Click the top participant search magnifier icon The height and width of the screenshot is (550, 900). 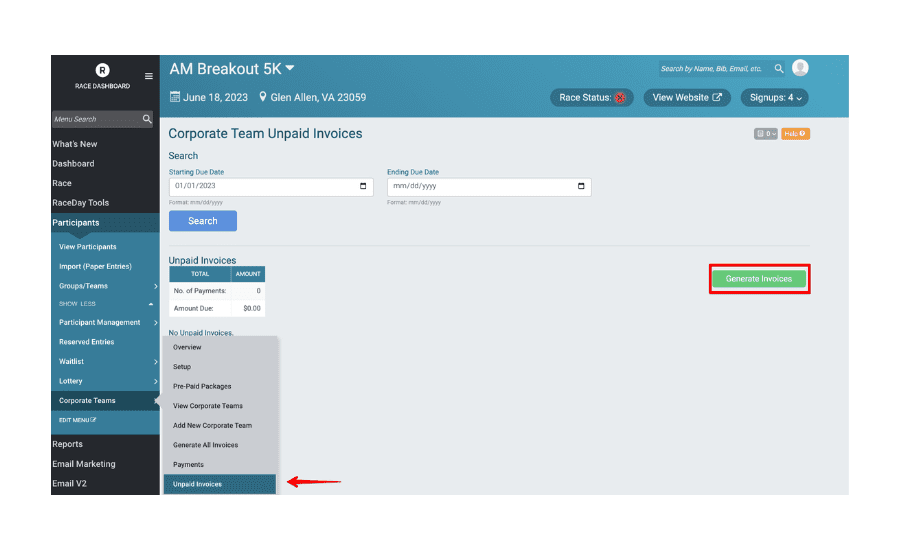[778, 68]
